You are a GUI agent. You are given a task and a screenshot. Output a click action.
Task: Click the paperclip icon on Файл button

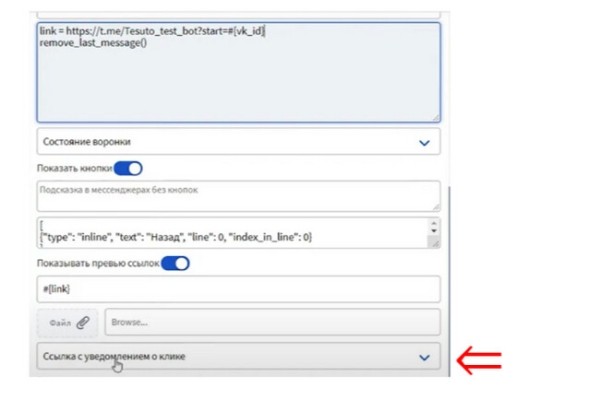pos(83,322)
